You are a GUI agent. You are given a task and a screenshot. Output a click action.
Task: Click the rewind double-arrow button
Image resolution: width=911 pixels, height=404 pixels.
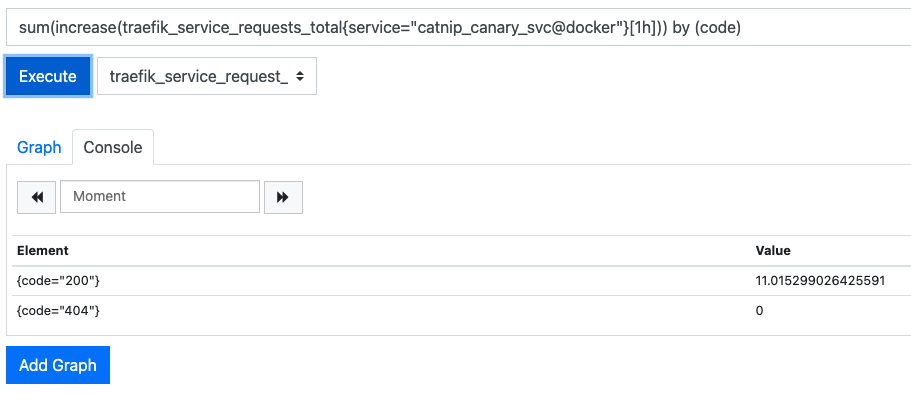[x=37, y=197]
